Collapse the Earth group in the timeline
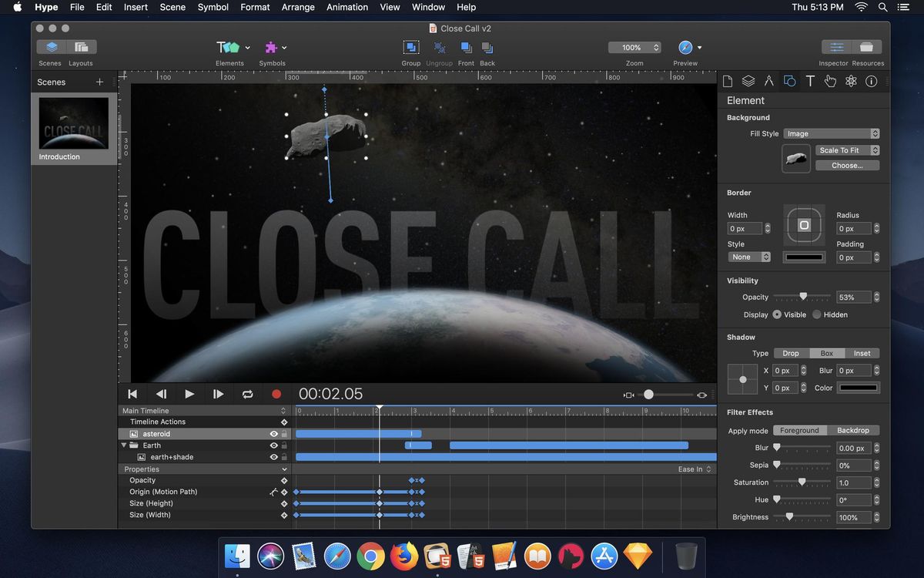The width and height of the screenshot is (924, 578). click(124, 445)
